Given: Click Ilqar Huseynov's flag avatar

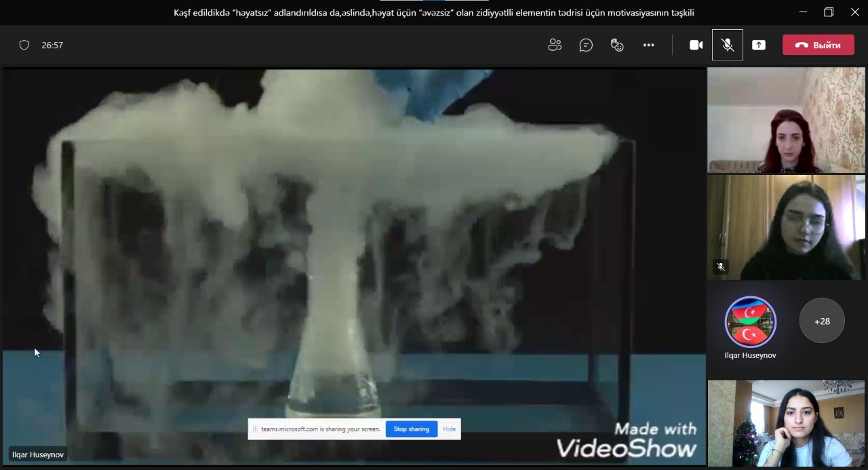Looking at the screenshot, I should pos(750,321).
